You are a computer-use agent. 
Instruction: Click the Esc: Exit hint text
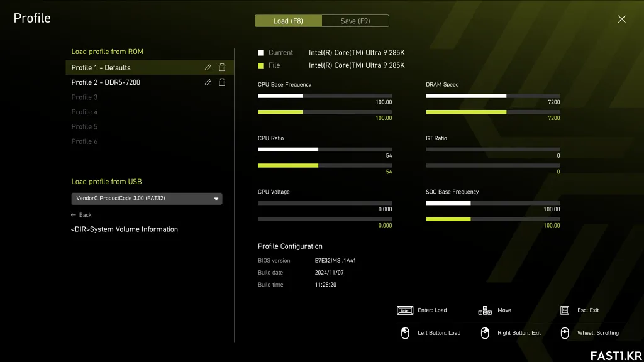click(588, 310)
